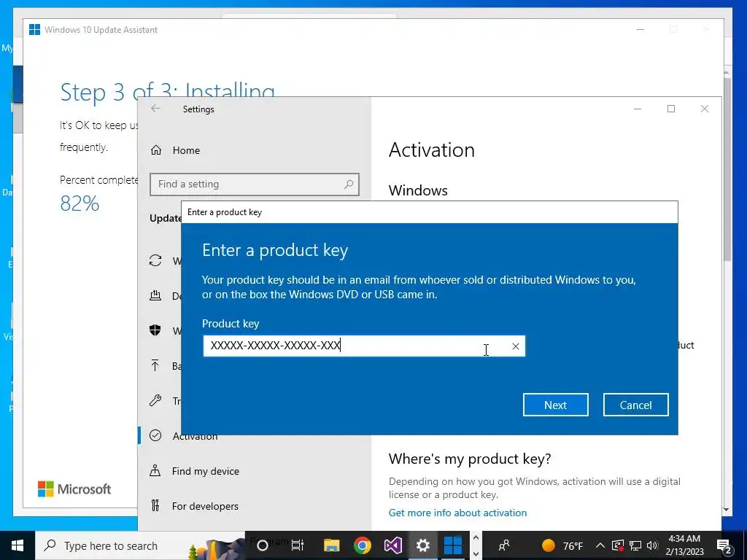Viewport: 747px width, 560px height.
Task: Open the Windows Start menu
Action: (18, 545)
